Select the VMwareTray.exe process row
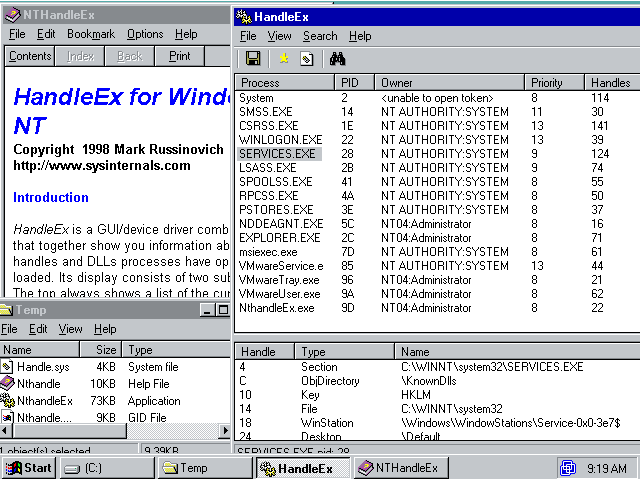 (x=437, y=280)
